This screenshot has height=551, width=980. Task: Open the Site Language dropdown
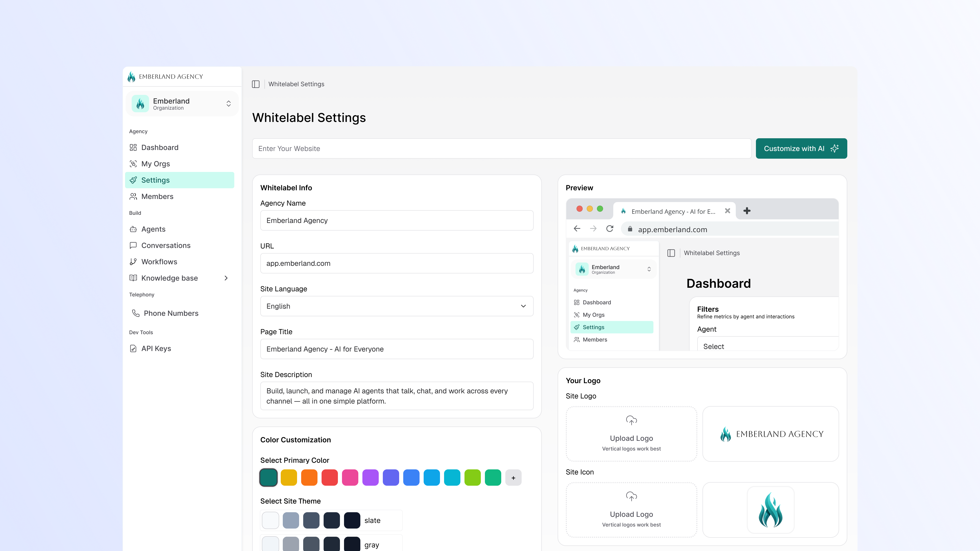pos(396,306)
